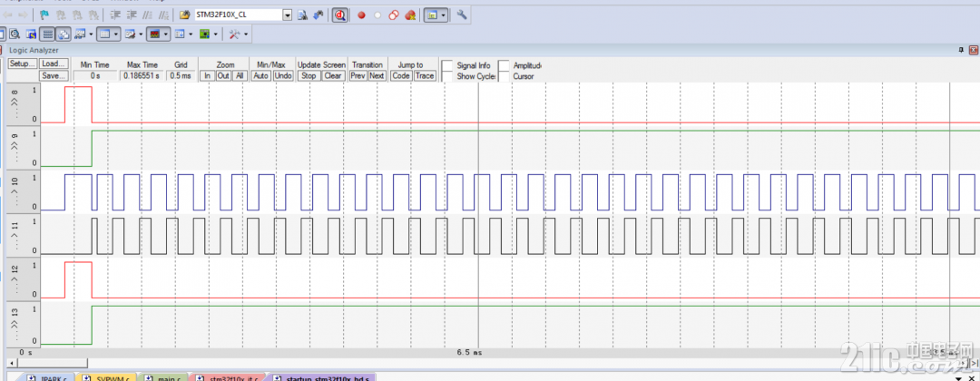The width and height of the screenshot is (980, 381).
Task: Expand the window layout dropdown arrow
Action: coord(443,15)
